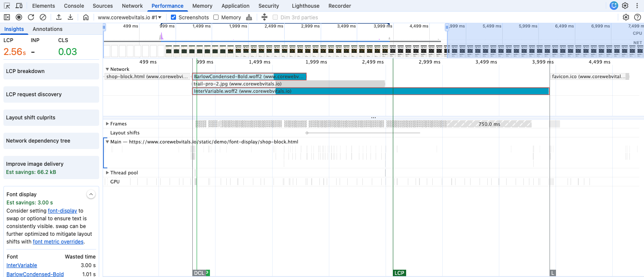The width and height of the screenshot is (644, 277).
Task: Click the GPU track label
Action: [115, 182]
